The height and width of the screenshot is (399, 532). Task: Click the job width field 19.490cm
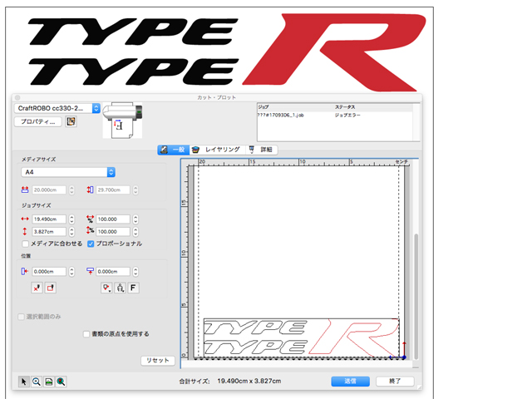pos(49,219)
